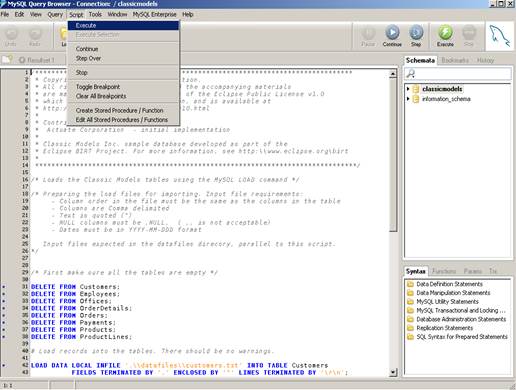516x390 pixels.
Task: Select Clear All Breakpoints menu entry
Action: (x=123, y=96)
